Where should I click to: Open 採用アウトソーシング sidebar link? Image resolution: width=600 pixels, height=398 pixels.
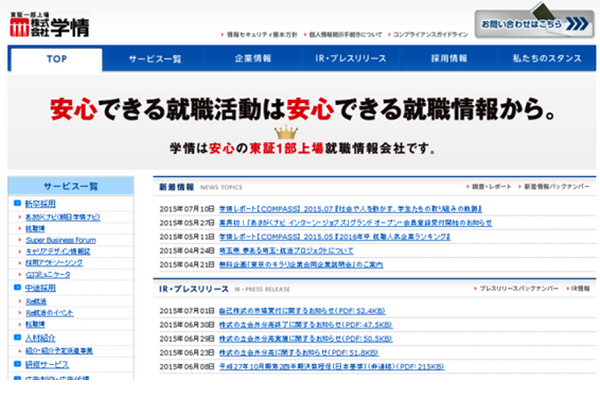54,263
